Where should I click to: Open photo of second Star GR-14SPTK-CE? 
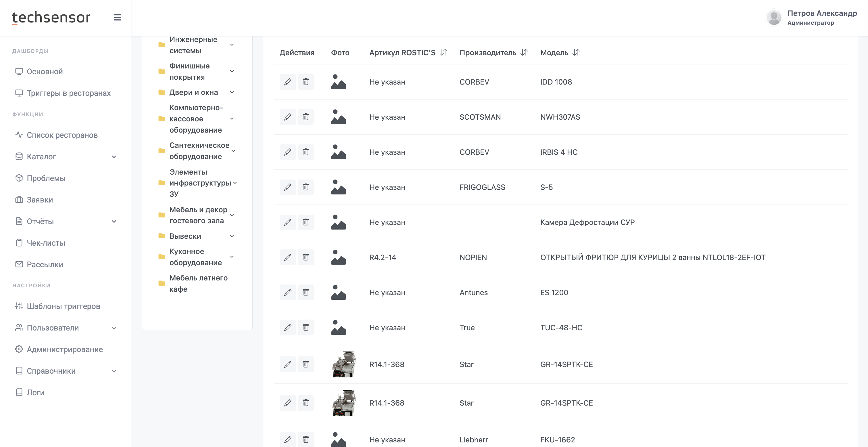[344, 403]
